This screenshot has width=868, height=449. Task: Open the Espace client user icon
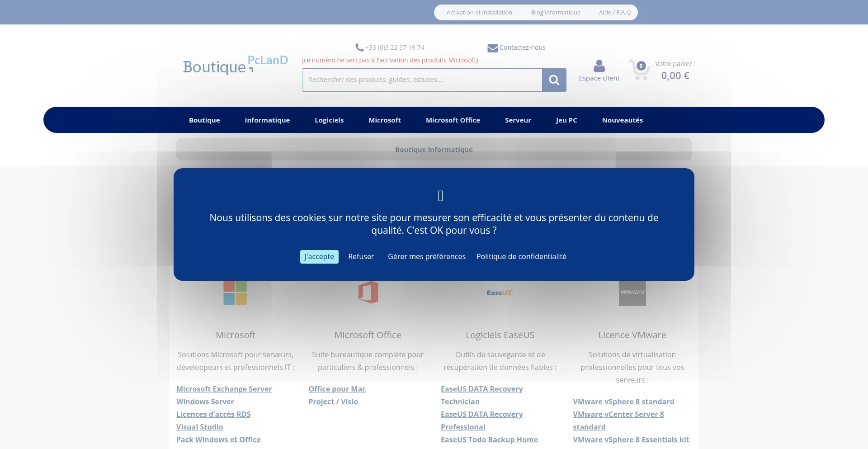pyautogui.click(x=599, y=66)
